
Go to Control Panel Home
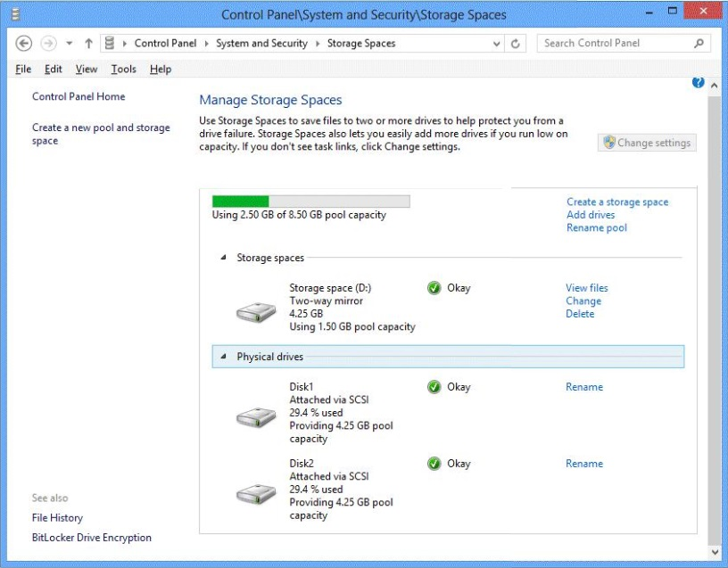pyautogui.click(x=79, y=96)
